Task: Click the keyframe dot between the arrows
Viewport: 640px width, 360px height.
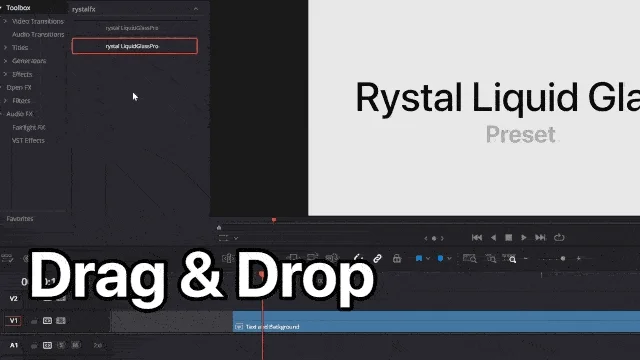Action: (434, 238)
